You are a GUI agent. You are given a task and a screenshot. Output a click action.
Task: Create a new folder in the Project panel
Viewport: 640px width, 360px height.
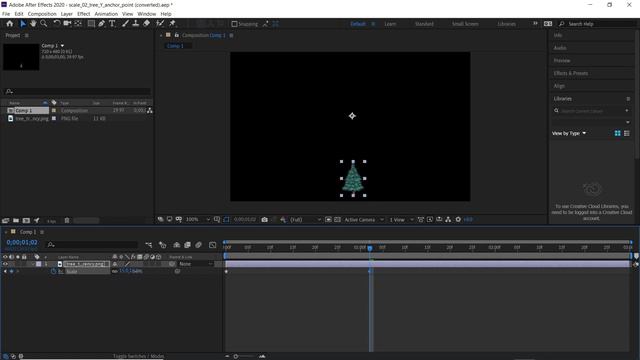tap(16, 220)
